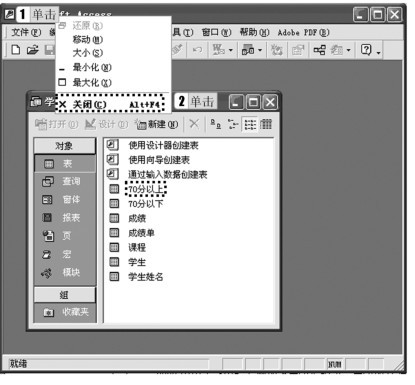The width and height of the screenshot is (415, 385).
Task: Select the 70分以下 table
Action: pos(145,204)
